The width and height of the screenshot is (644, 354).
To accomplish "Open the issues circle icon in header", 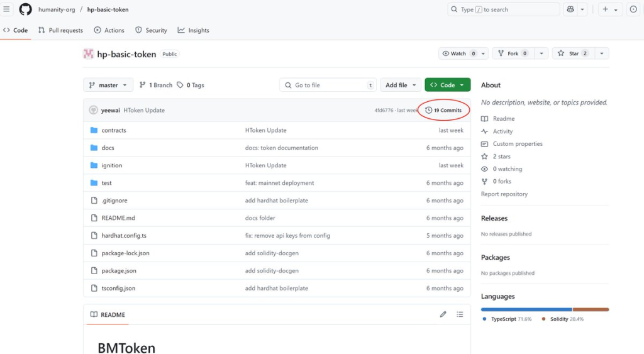I will [633, 9].
